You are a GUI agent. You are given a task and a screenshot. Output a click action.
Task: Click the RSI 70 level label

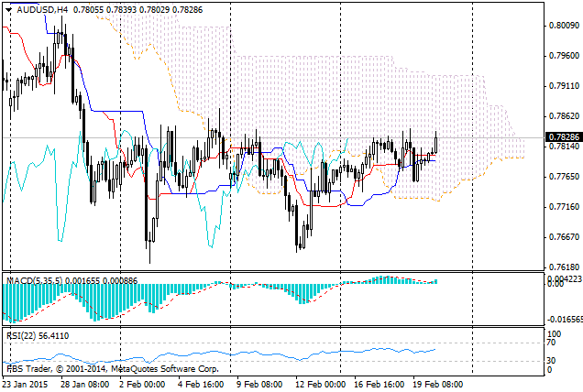coord(552,343)
